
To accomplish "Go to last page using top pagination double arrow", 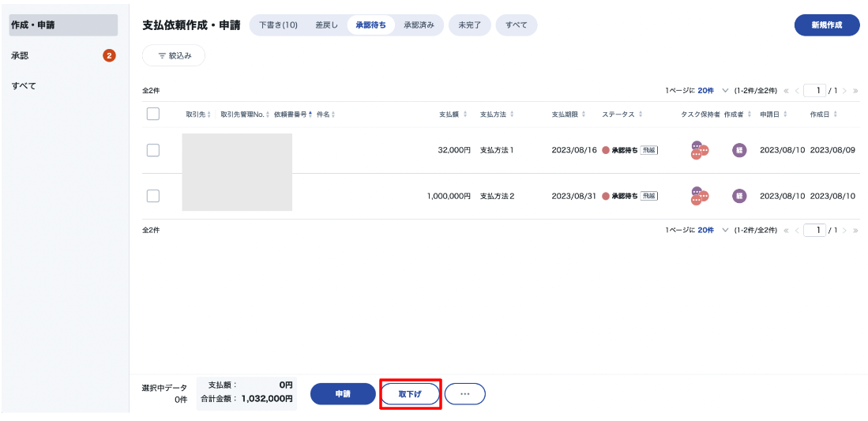I will tap(856, 90).
